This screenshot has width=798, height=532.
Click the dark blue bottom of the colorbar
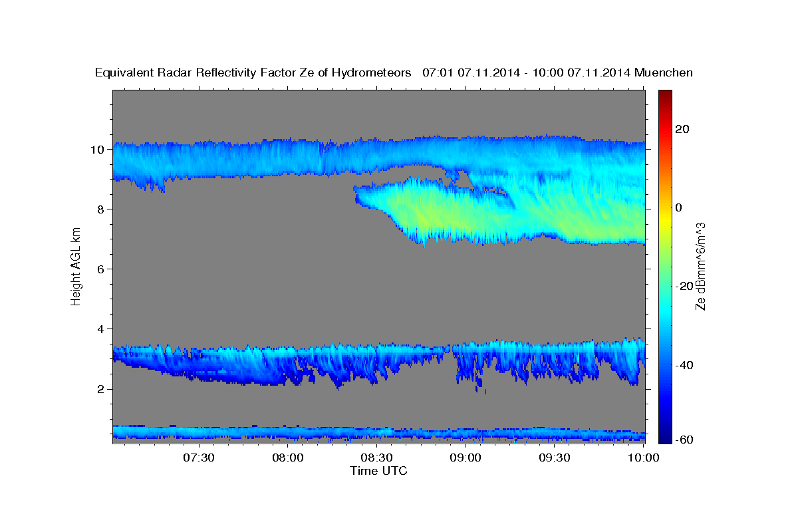click(666, 438)
